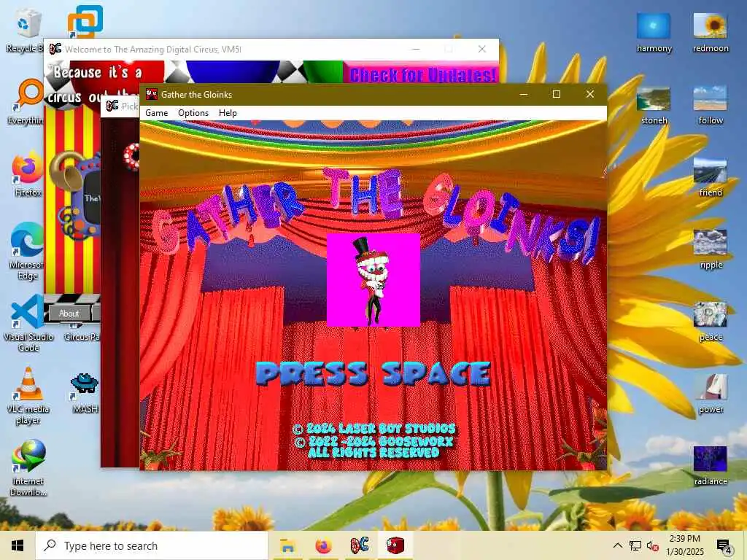Maximize the Gather the Gloinks window
Viewport: 747px width, 560px height.
click(556, 94)
